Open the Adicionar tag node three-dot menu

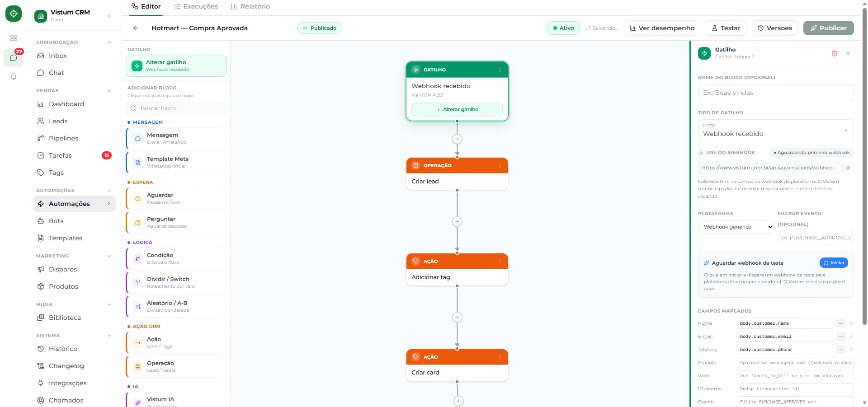tap(500, 261)
